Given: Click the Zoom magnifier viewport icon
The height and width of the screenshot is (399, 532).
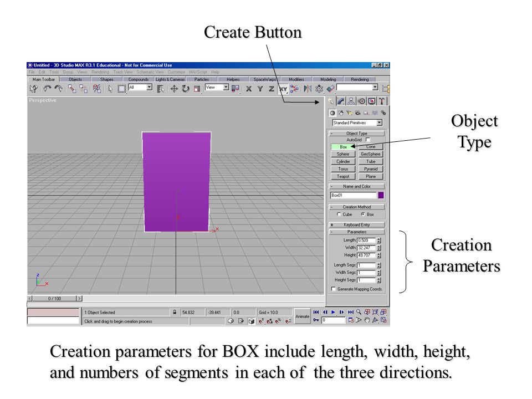Looking at the screenshot, I should 359,312.
